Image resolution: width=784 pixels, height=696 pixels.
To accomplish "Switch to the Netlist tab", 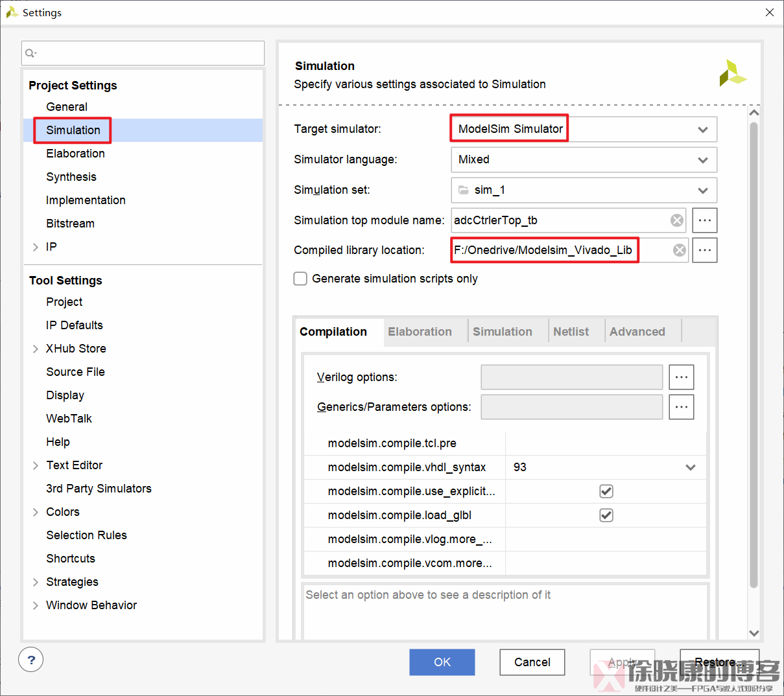I will pyautogui.click(x=571, y=332).
